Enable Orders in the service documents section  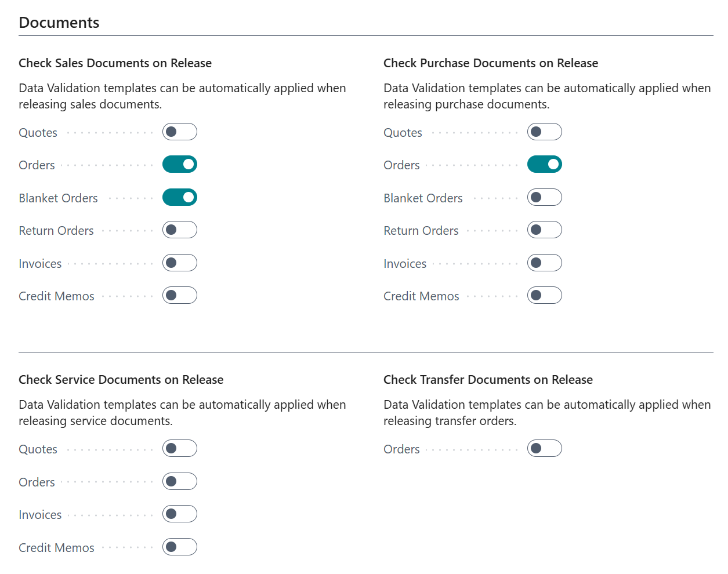click(180, 481)
